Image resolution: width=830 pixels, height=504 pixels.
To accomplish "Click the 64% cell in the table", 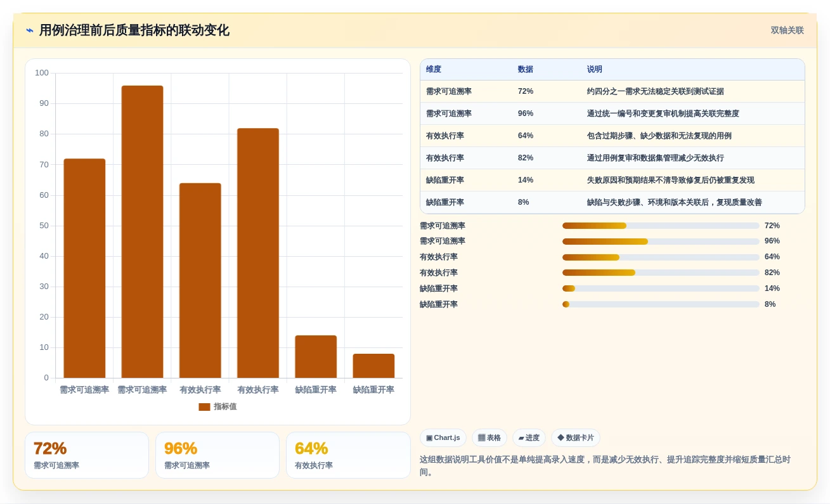I will click(x=526, y=136).
